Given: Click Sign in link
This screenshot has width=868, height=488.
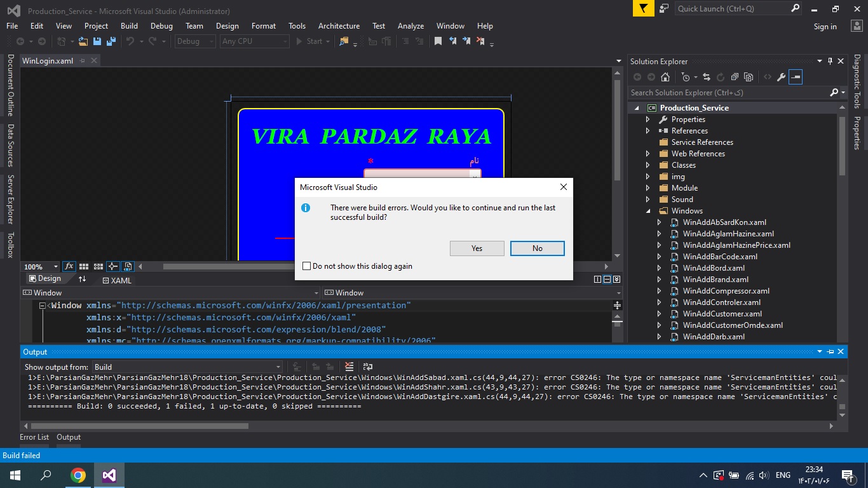Looking at the screenshot, I should (x=825, y=27).
